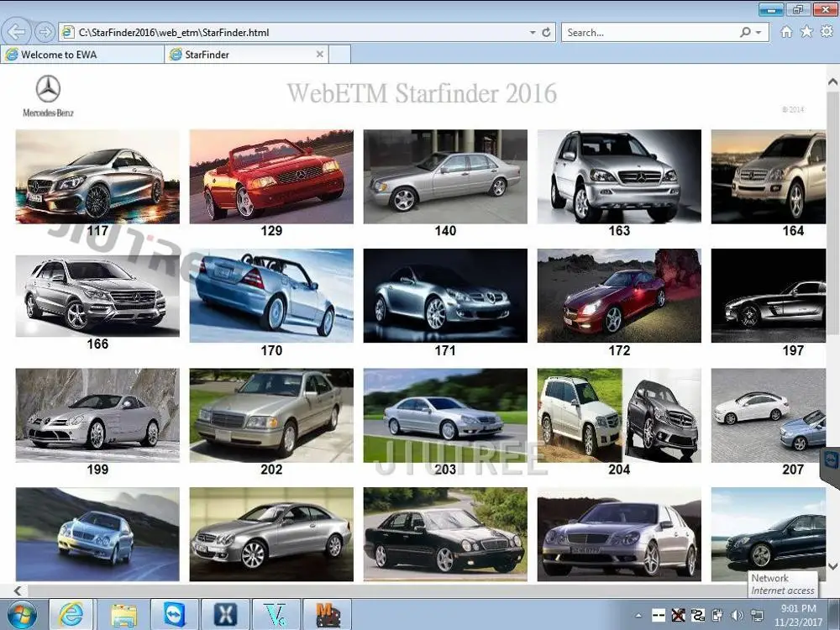Open the IE Tools gear icon
840x630 pixels.
[826, 33]
